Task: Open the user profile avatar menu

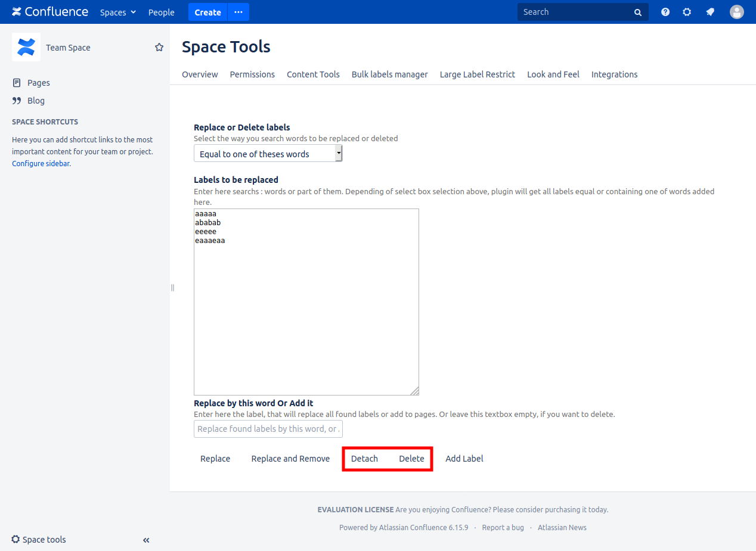Action: [x=737, y=12]
